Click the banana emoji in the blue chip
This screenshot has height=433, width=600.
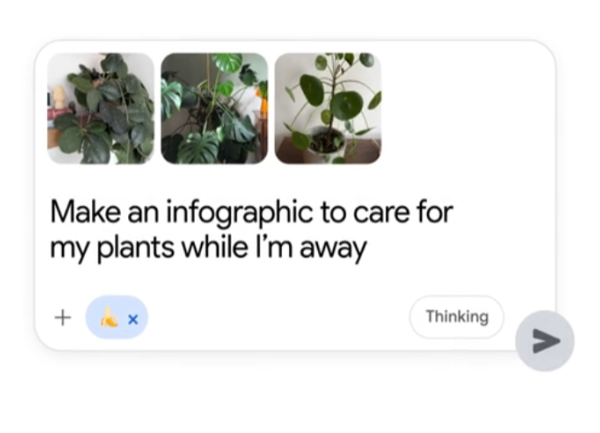(109, 318)
